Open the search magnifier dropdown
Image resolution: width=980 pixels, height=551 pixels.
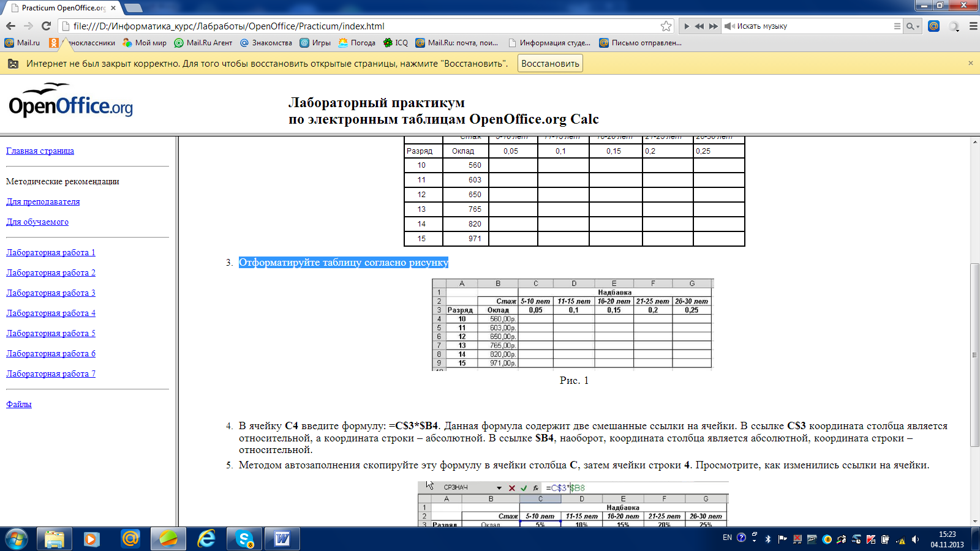click(x=913, y=26)
